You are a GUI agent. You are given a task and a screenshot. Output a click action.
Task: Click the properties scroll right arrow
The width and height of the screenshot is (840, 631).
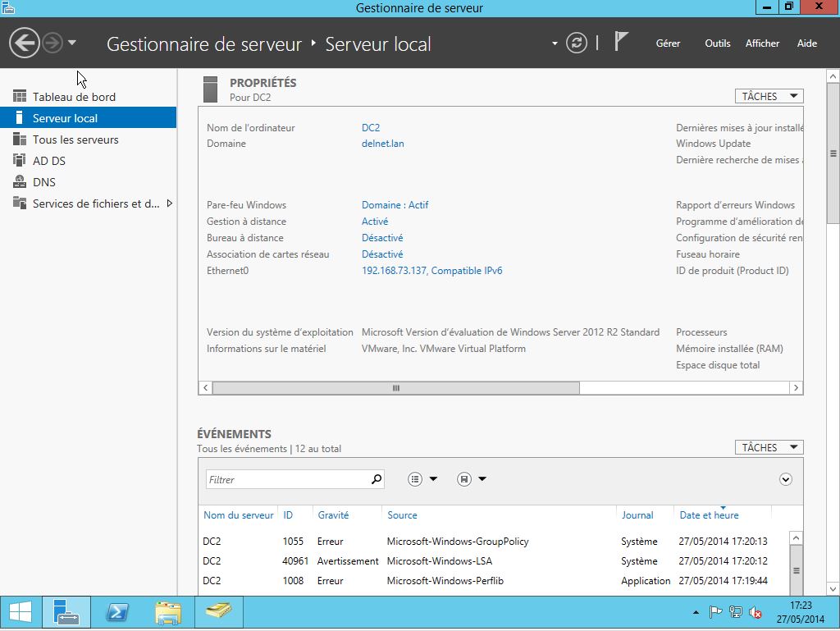796,388
